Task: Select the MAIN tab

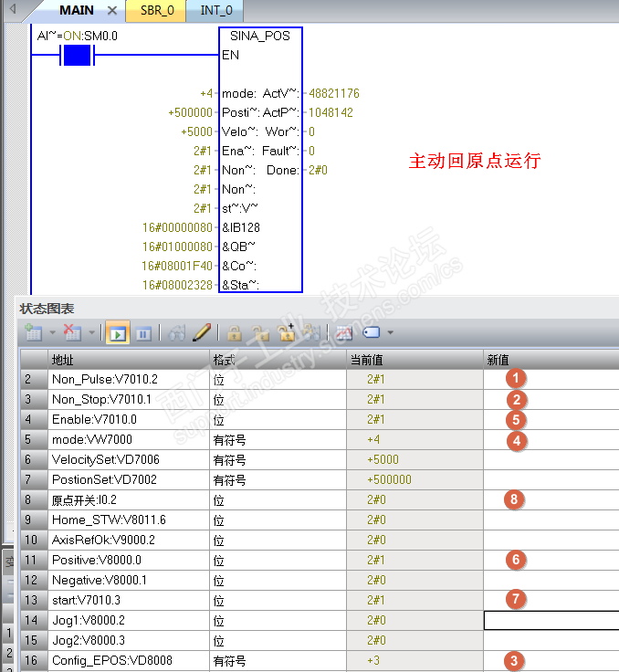Action: [77, 10]
